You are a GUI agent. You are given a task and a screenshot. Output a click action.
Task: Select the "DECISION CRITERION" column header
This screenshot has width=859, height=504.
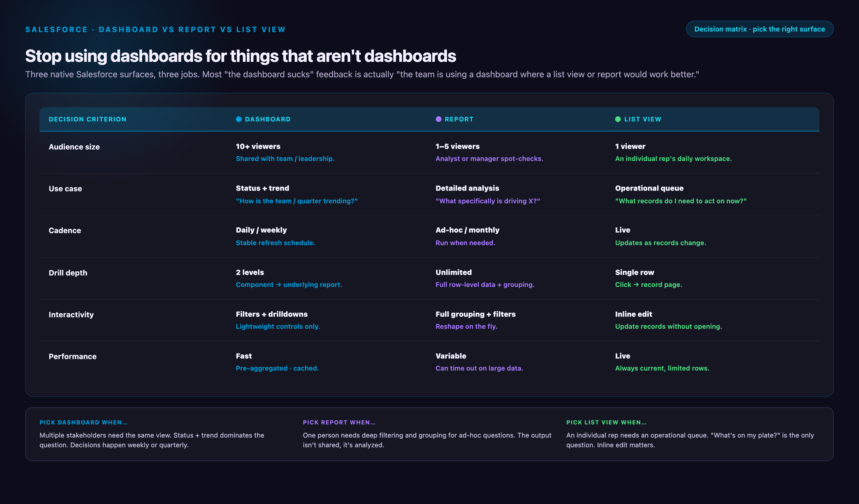[87, 119]
